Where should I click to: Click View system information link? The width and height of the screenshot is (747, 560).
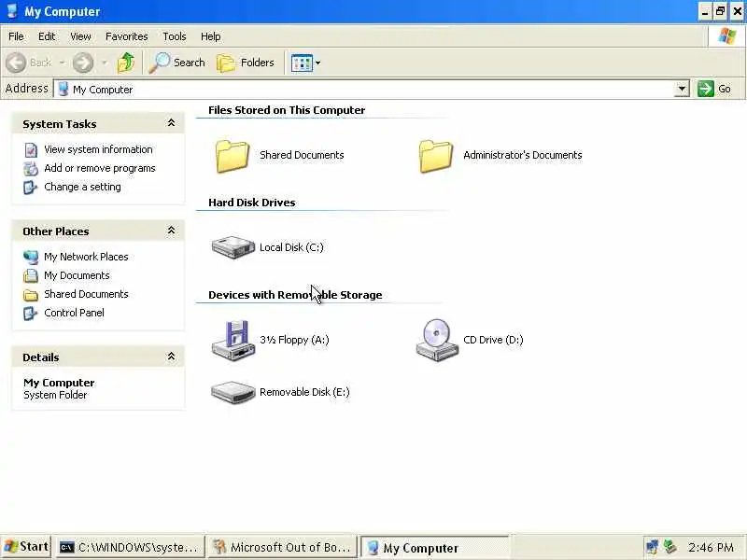99,149
